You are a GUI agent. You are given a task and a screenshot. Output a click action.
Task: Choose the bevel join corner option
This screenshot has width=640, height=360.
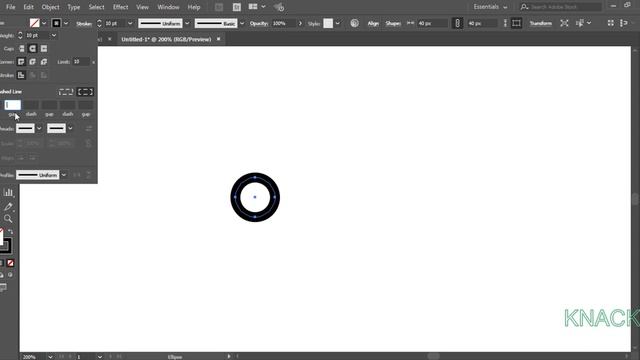pos(44,62)
